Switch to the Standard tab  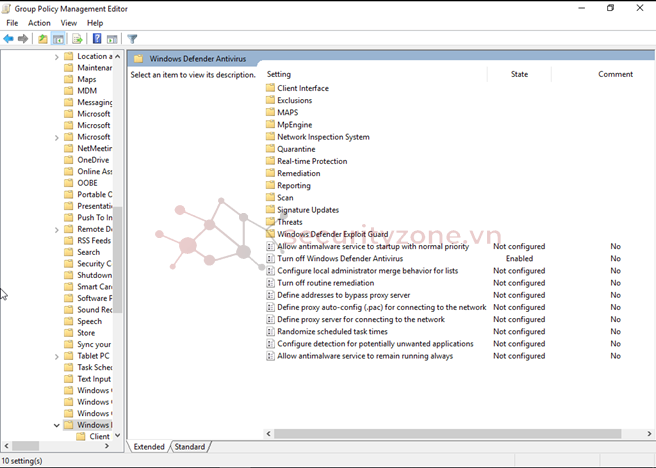[x=190, y=447]
